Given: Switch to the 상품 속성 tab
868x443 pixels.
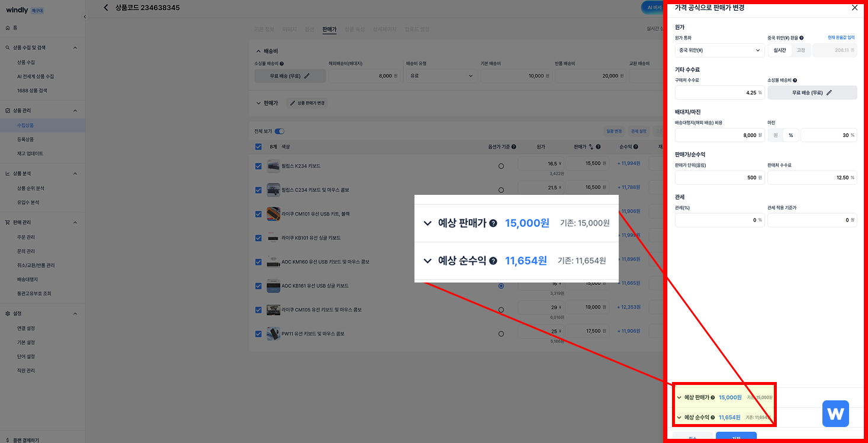Looking at the screenshot, I should (355, 29).
